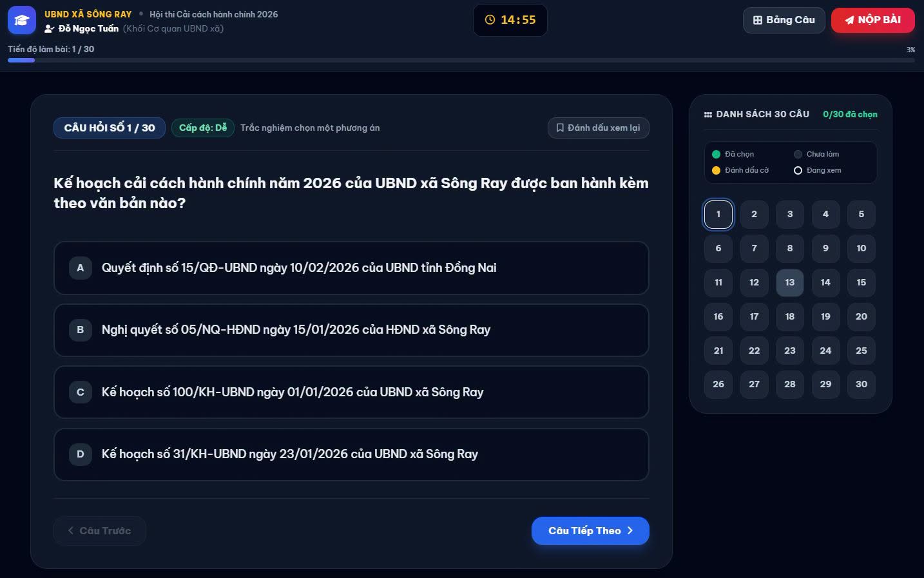The image size is (924, 578).
Task: Submit the exam with NỘP BÀI
Action: click(x=872, y=20)
